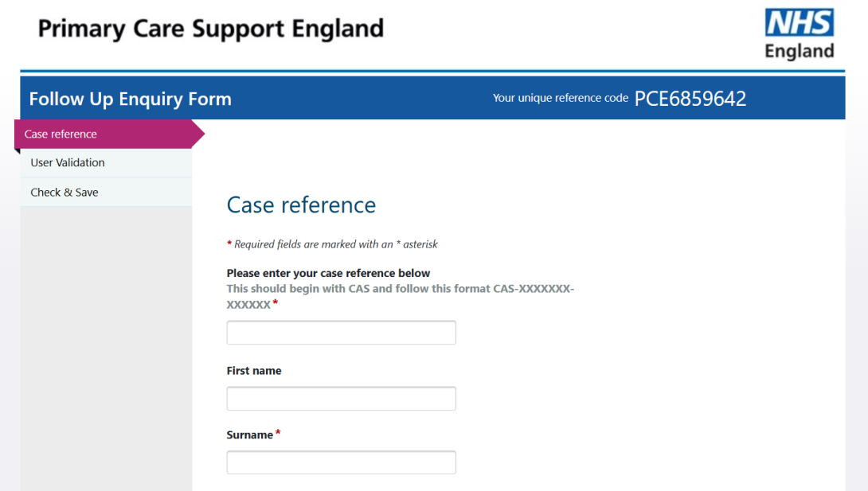The height and width of the screenshot is (491, 868).
Task: Click the case reference input box
Action: (x=341, y=332)
